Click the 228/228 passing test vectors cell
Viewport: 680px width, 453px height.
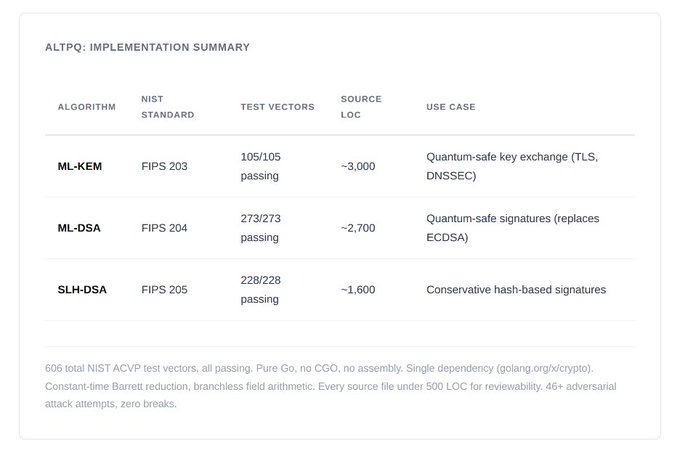(261, 290)
